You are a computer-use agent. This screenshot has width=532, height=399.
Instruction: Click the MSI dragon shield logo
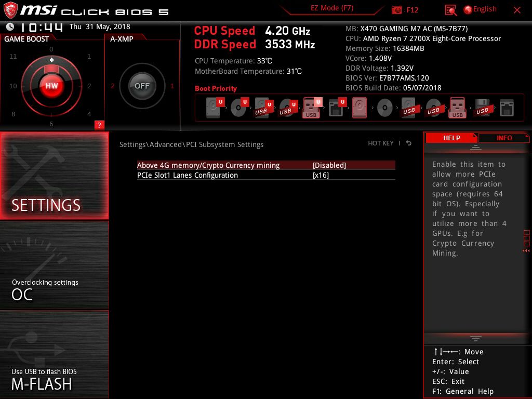point(10,10)
